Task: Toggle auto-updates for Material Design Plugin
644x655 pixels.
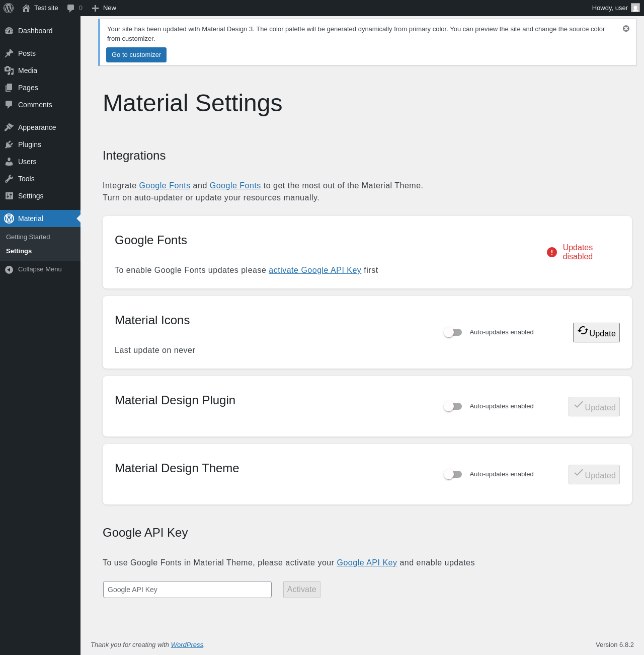Action: click(x=453, y=406)
